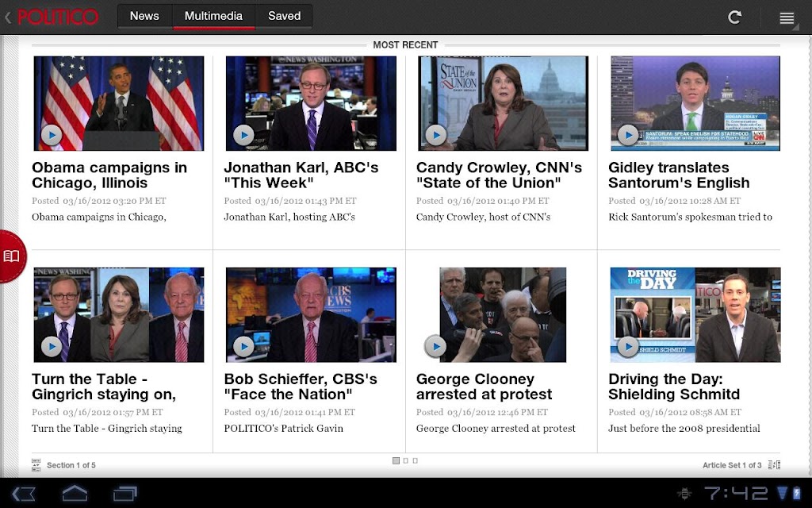
Task: Tap the 7:42 clock in system bar
Action: tap(736, 493)
